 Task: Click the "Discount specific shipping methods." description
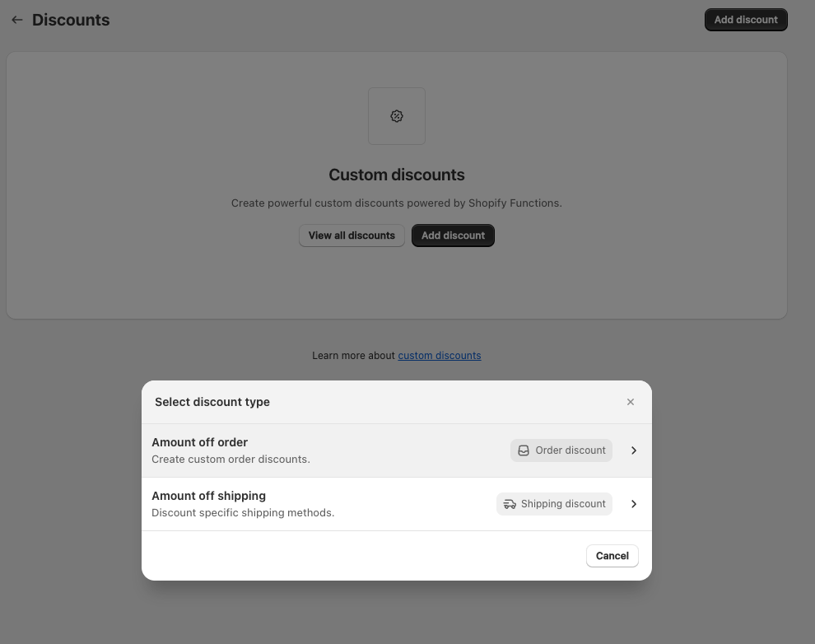click(243, 513)
